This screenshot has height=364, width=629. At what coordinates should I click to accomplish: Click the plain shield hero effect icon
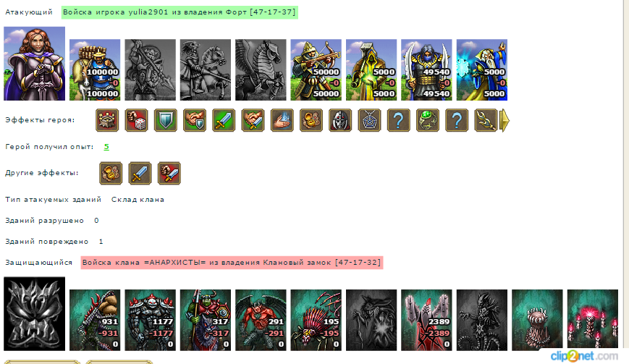pyautogui.click(x=165, y=120)
